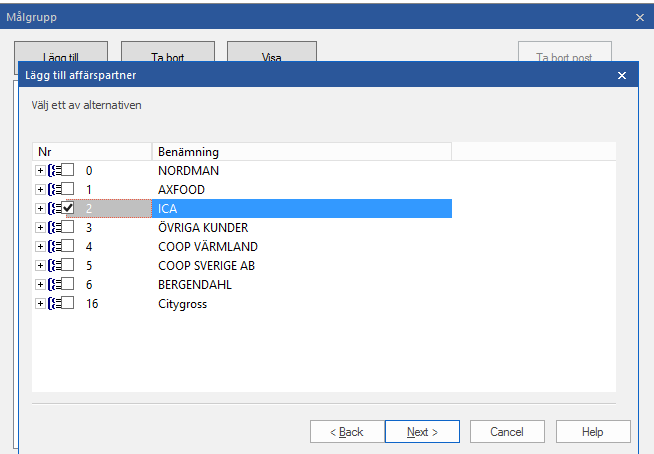Sort by the Benämning column header
Image resolution: width=654 pixels, height=454 pixels.
pyautogui.click(x=302, y=151)
